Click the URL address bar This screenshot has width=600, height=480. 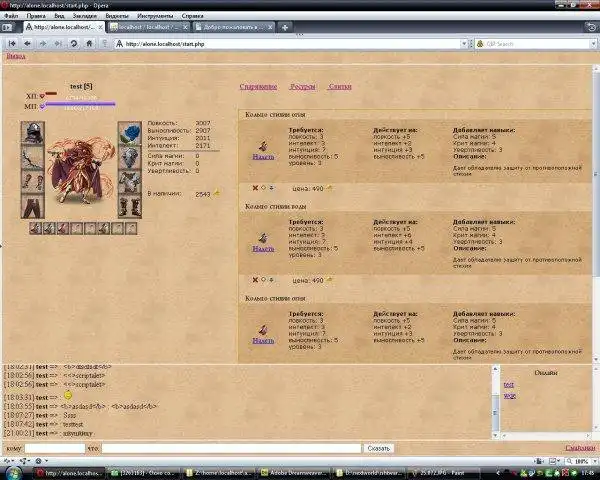click(x=289, y=44)
